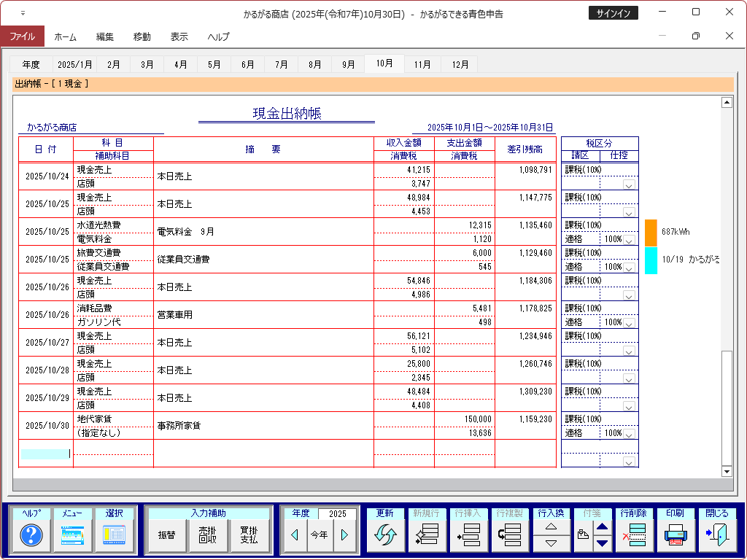Viewport: 747px width, 560px height.
Task: Click the 行削除 delete row icon
Action: 634,535
